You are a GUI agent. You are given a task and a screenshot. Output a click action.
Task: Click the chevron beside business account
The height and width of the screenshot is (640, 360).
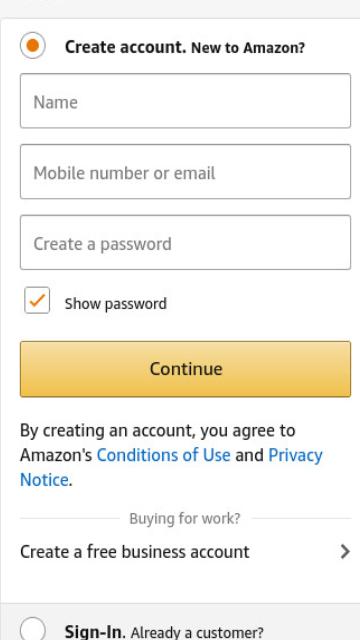[x=345, y=552]
